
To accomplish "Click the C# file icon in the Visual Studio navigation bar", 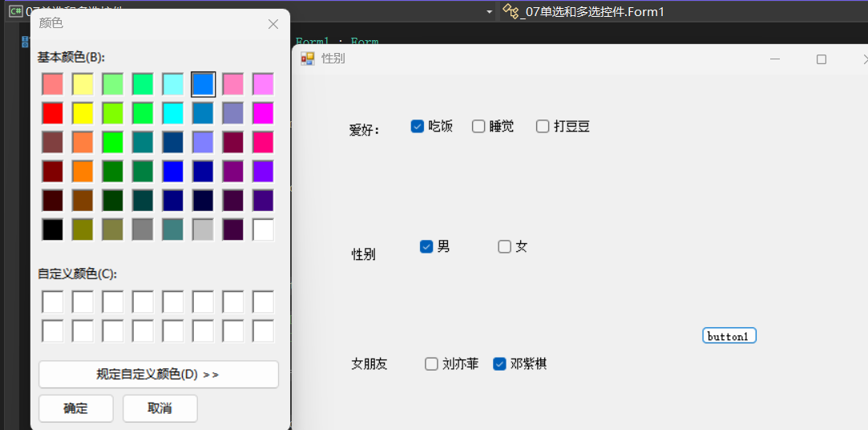I will click(16, 11).
